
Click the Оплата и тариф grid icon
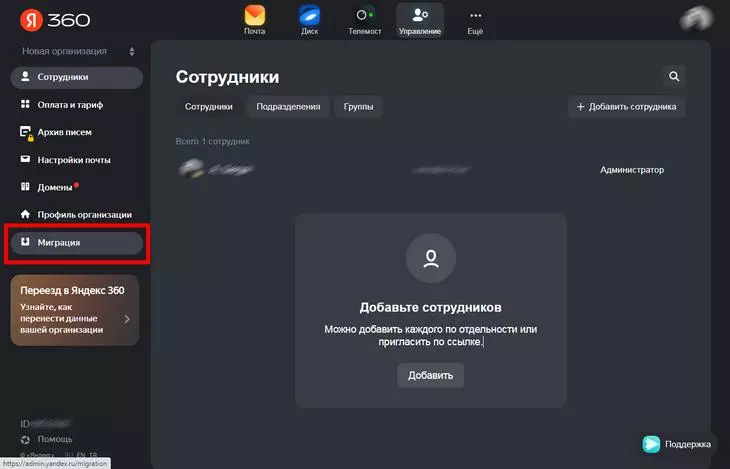click(x=25, y=104)
